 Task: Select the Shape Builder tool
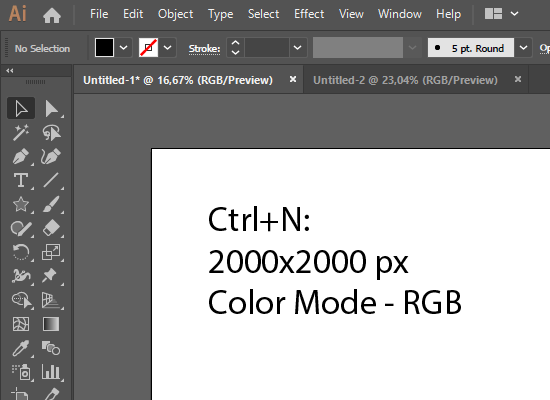(x=21, y=300)
